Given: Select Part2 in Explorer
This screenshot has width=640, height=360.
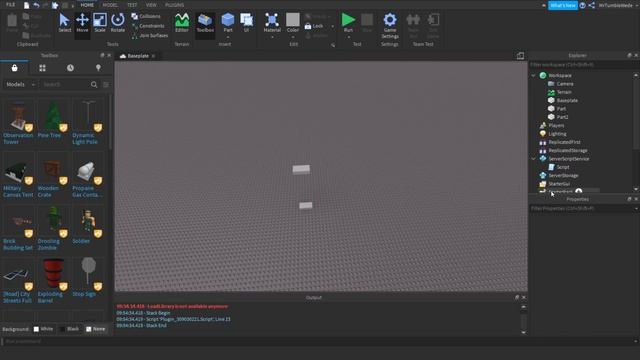Looking at the screenshot, I should click(562, 117).
